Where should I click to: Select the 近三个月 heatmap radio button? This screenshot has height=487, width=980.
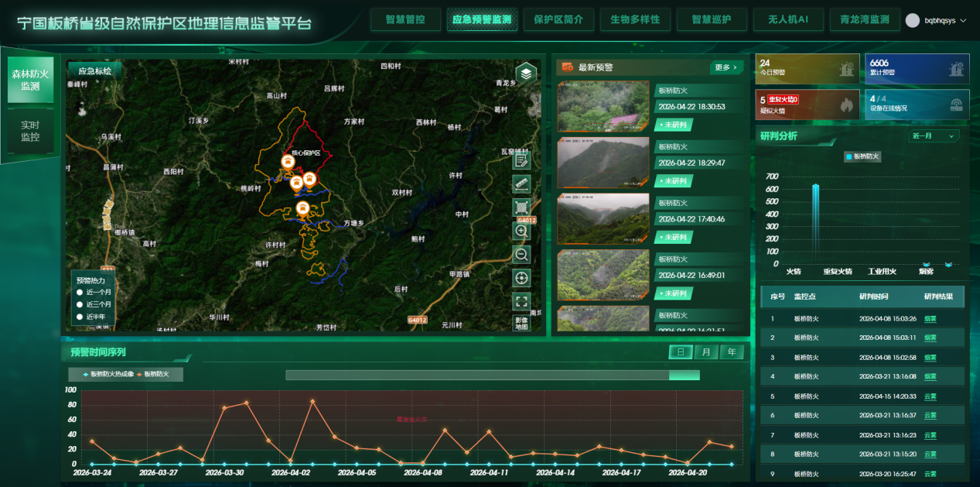79,304
